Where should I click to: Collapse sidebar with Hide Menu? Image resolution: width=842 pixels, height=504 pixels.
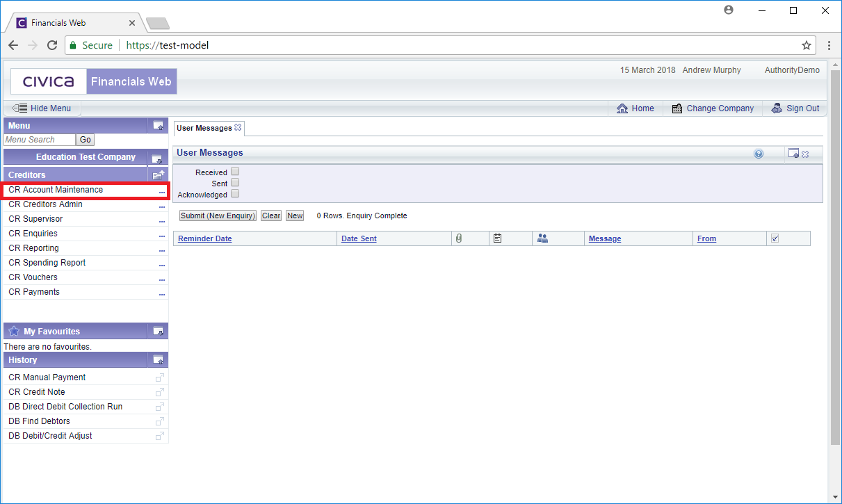pos(42,108)
